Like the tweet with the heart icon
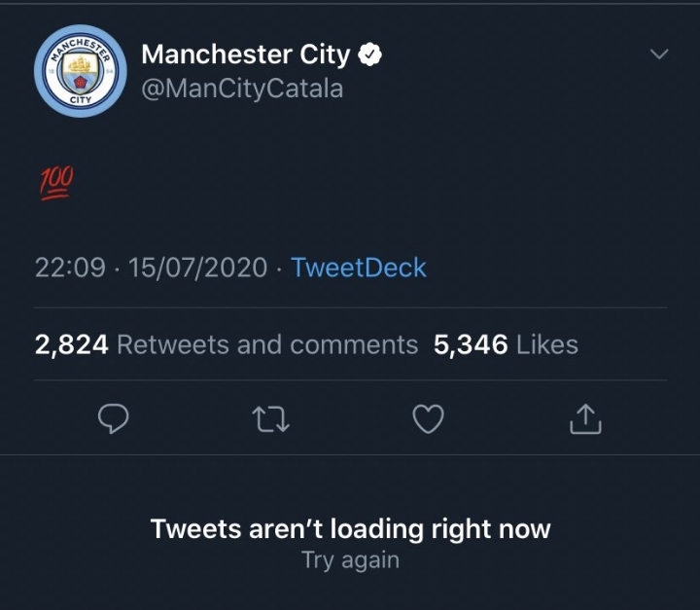700x610 pixels. click(x=428, y=418)
